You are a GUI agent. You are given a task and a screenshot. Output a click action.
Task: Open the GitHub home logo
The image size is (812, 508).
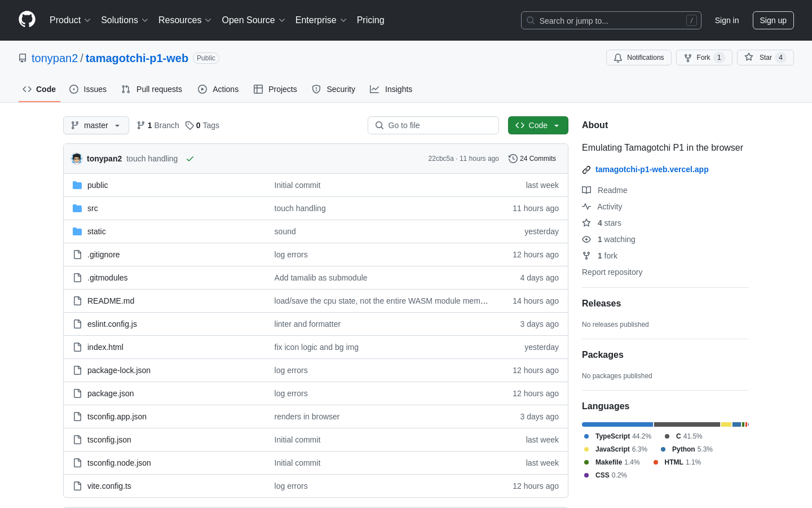click(x=27, y=20)
